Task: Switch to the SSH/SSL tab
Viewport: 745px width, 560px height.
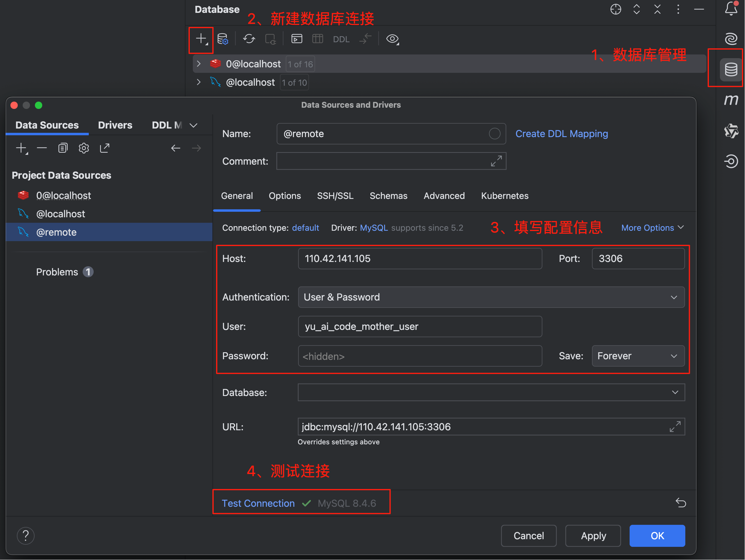Action: [335, 196]
